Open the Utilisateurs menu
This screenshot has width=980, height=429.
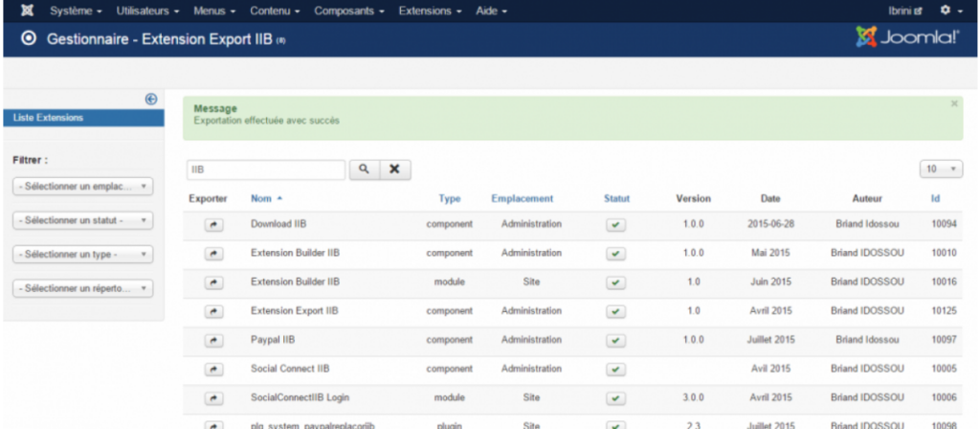147,11
